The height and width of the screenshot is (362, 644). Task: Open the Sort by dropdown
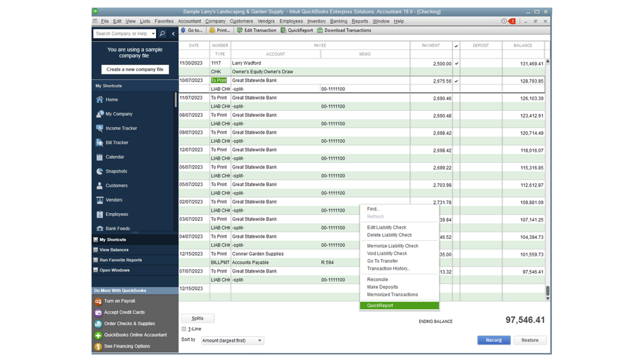pyautogui.click(x=233, y=341)
